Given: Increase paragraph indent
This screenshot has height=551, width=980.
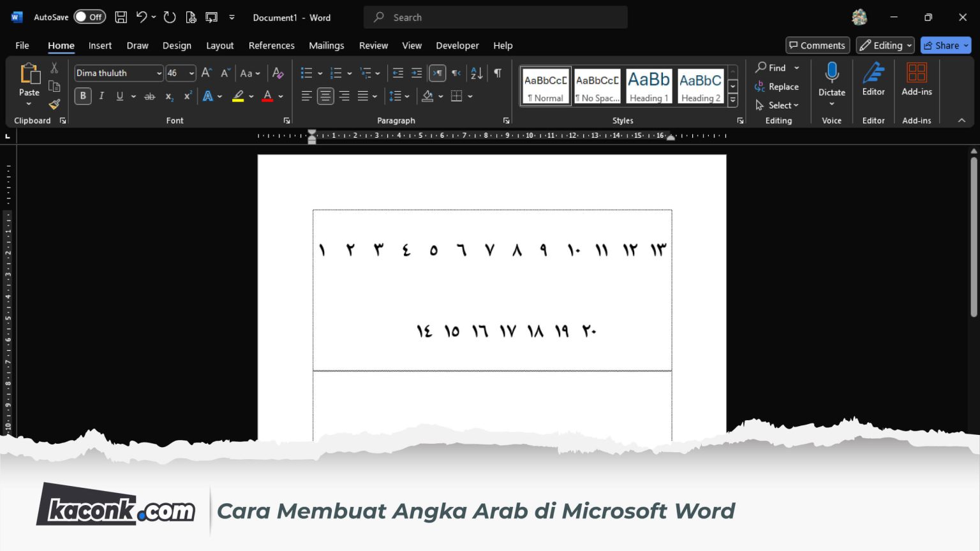Looking at the screenshot, I should pyautogui.click(x=417, y=73).
